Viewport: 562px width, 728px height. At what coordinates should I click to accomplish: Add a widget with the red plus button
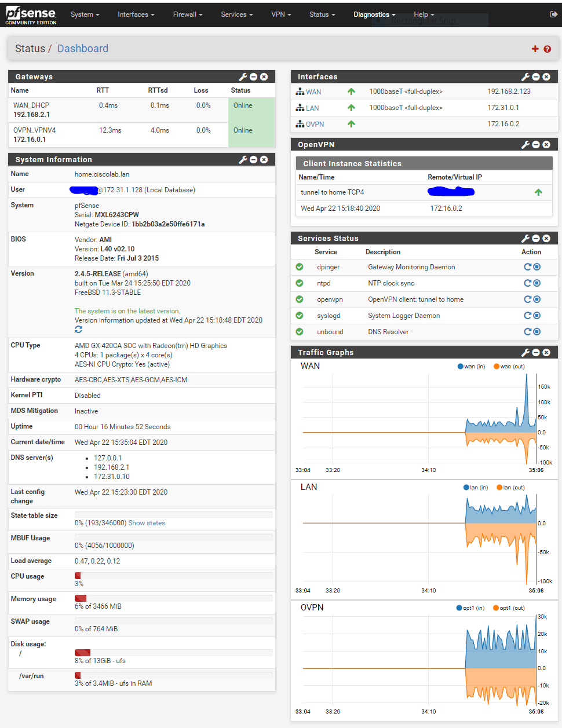(x=535, y=49)
